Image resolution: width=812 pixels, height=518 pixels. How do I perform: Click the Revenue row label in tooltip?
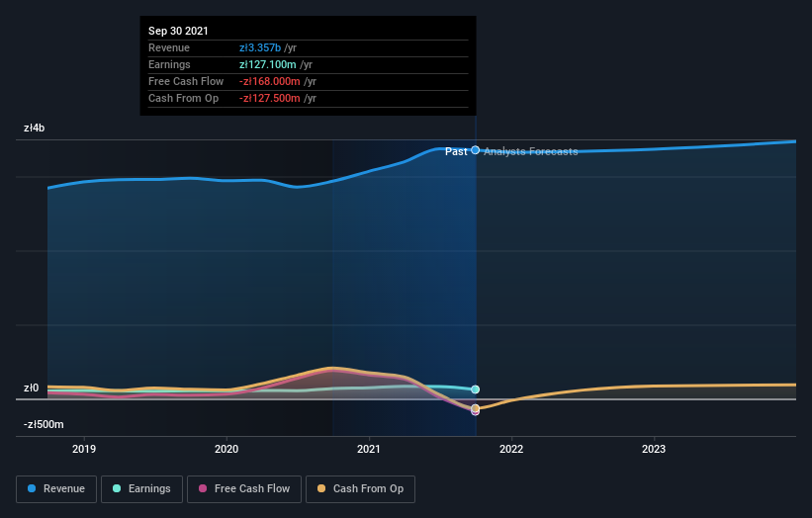coord(169,47)
